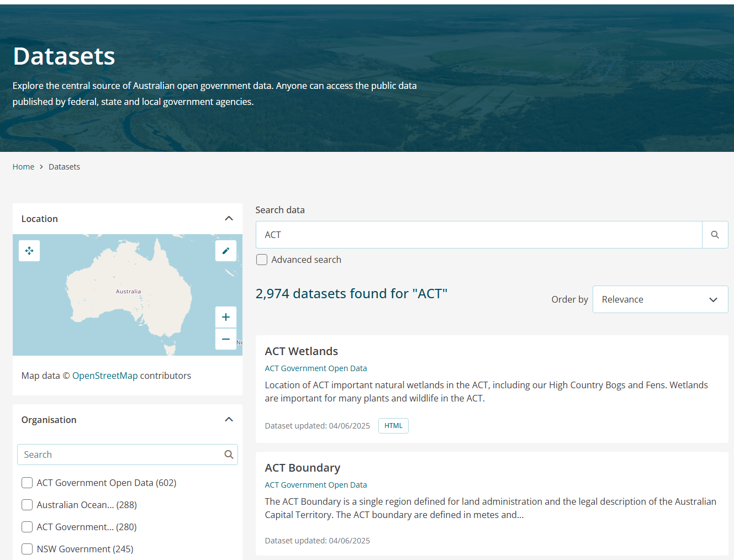
Task: Click the Search data input field
Action: [x=478, y=235]
